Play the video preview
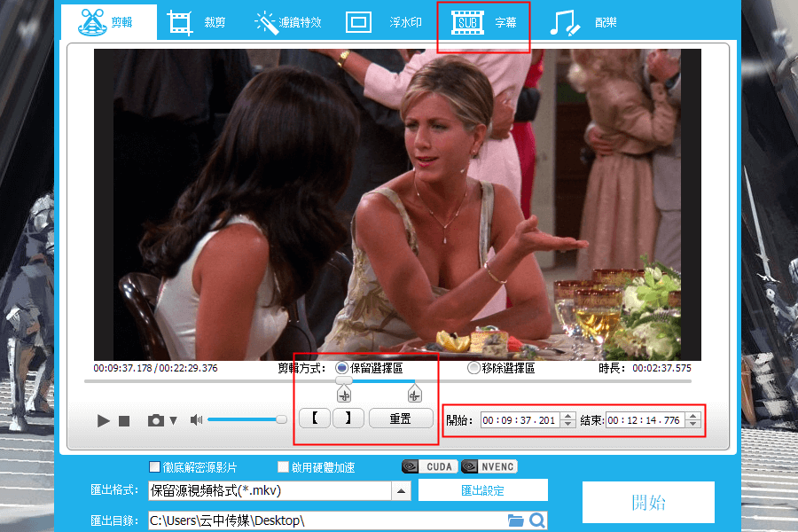Screen dimensions: 798x532 [104, 420]
